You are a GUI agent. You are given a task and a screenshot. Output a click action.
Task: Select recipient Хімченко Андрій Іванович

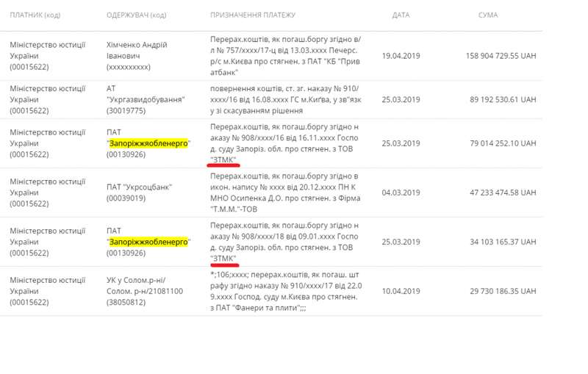pos(137,56)
